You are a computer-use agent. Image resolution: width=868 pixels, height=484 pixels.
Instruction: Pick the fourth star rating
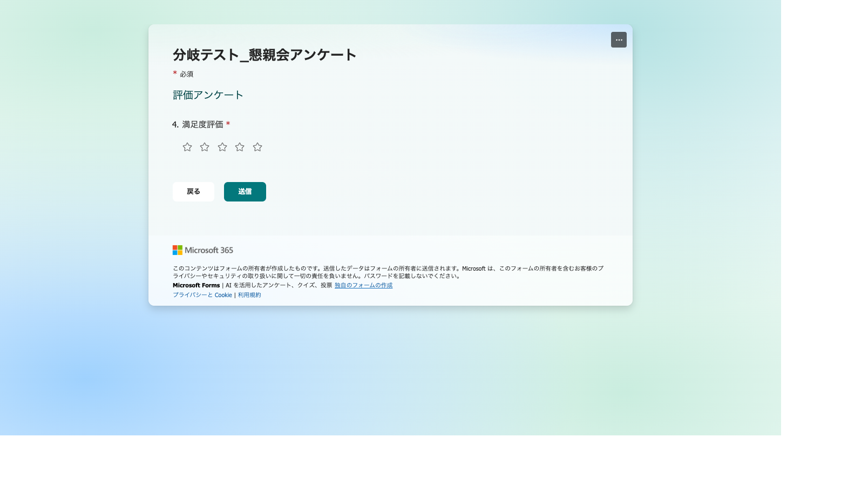(240, 147)
